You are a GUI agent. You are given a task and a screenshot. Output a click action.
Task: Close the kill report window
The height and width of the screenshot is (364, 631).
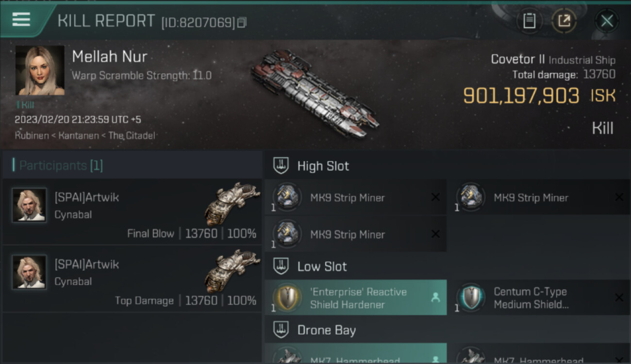click(607, 21)
